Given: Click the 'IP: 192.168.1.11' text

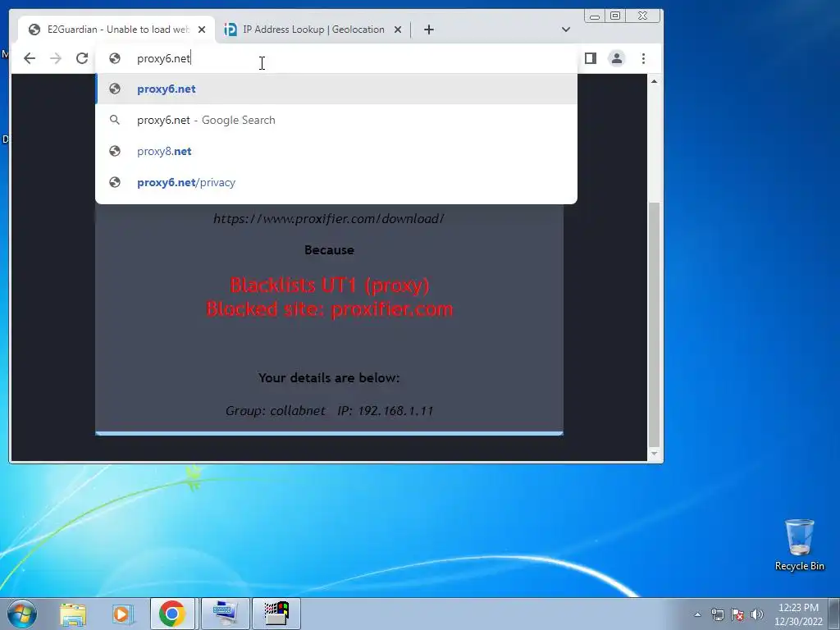Looking at the screenshot, I should (386, 411).
